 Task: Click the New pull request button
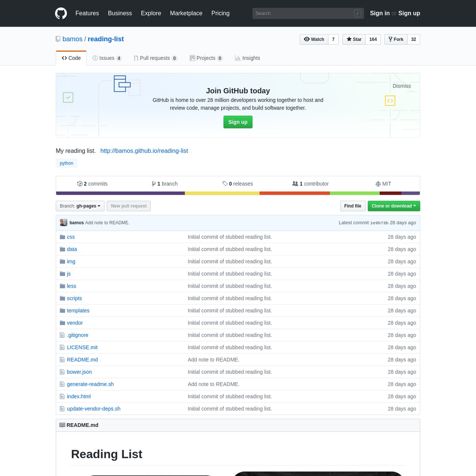point(129,206)
